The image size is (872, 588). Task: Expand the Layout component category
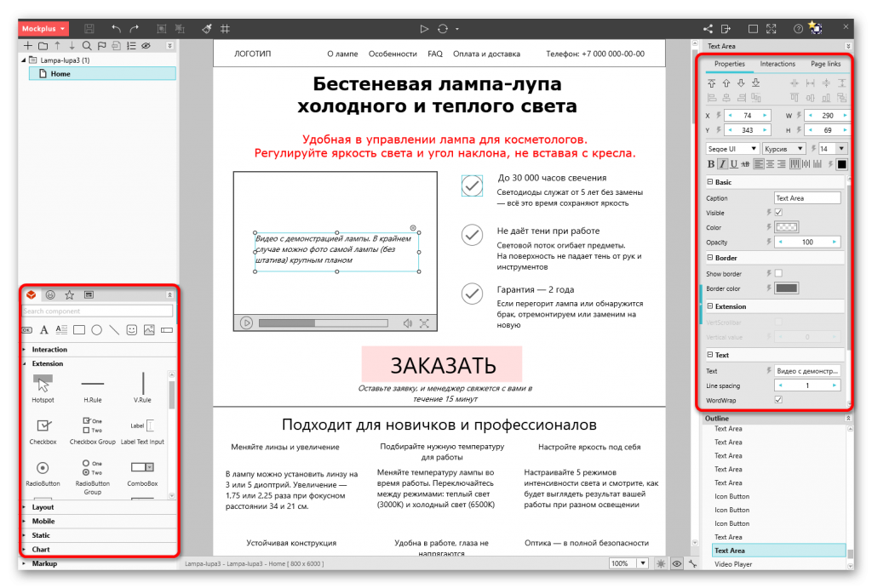click(43, 507)
